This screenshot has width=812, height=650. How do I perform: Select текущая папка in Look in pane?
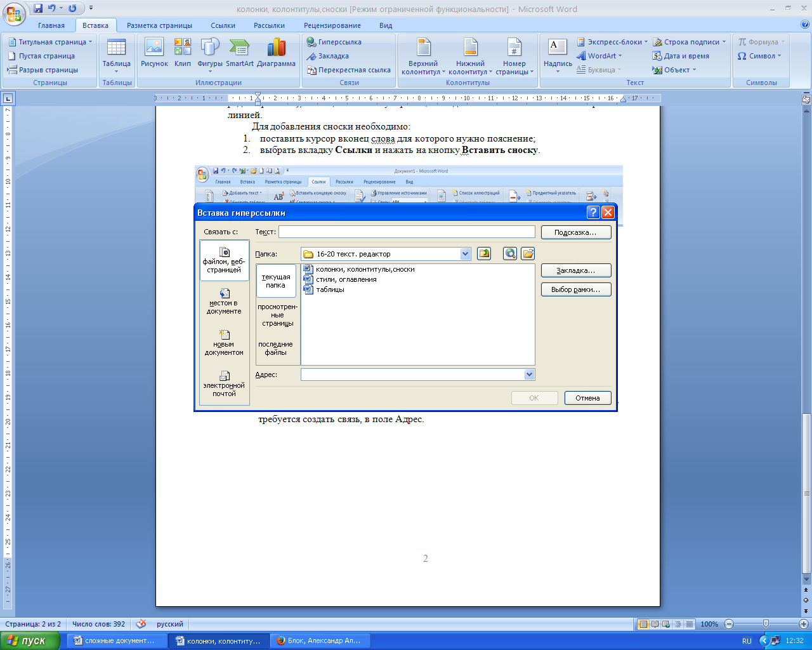point(276,281)
